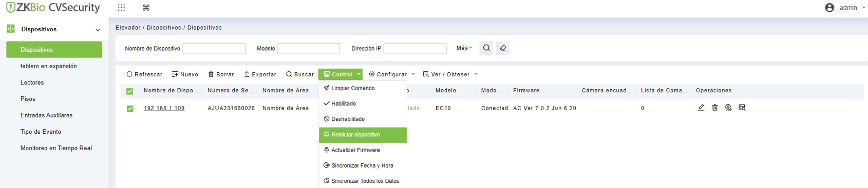
Task: Open the apps grid icon in header
Action: pos(122,8)
